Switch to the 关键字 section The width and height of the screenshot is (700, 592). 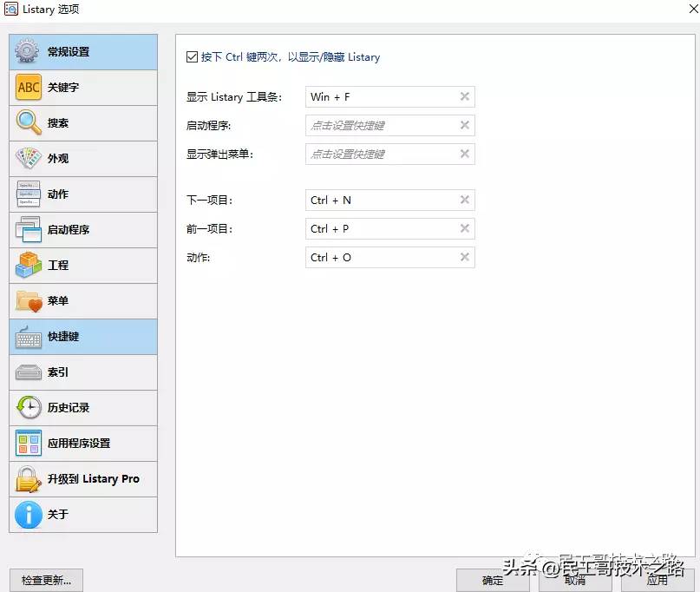pos(83,88)
